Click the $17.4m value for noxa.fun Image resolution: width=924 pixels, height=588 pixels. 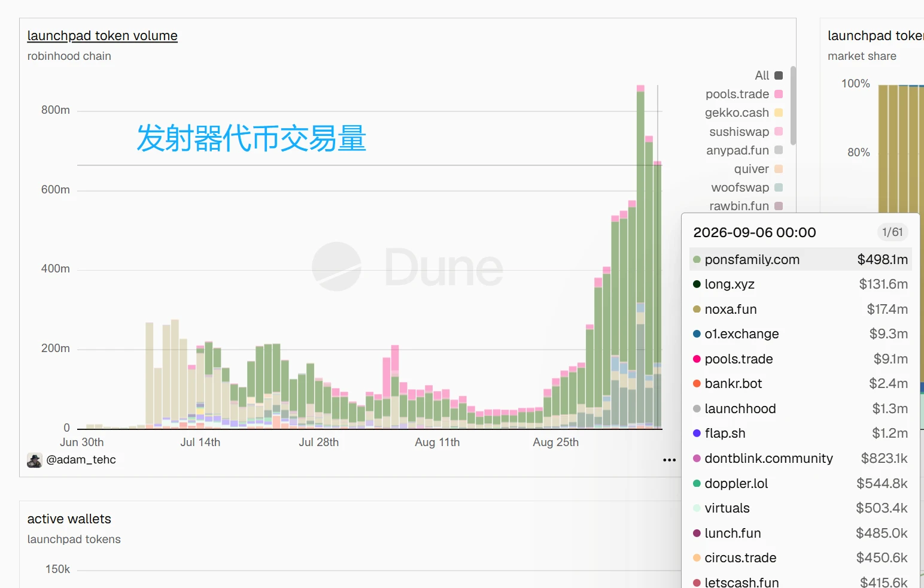pyautogui.click(x=887, y=309)
